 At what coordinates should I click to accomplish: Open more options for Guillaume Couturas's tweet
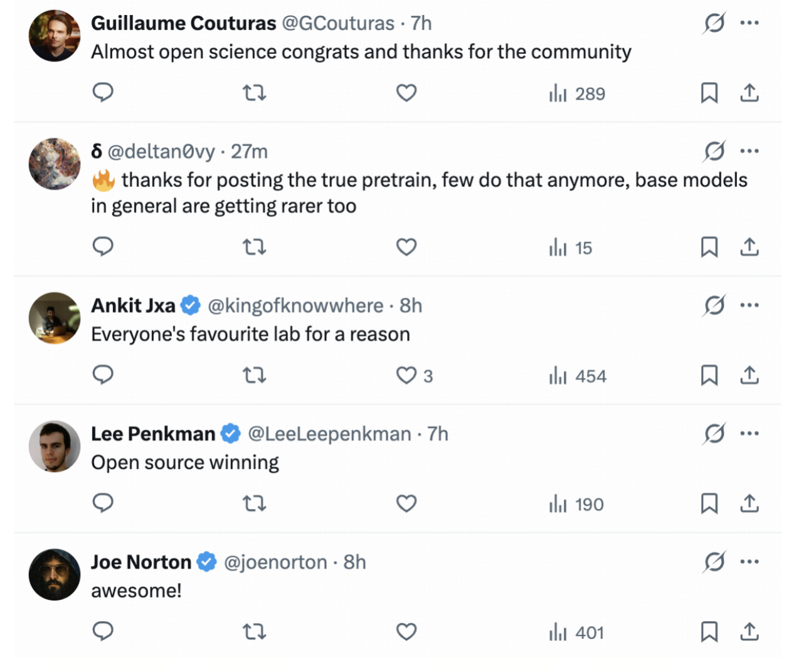click(x=749, y=23)
